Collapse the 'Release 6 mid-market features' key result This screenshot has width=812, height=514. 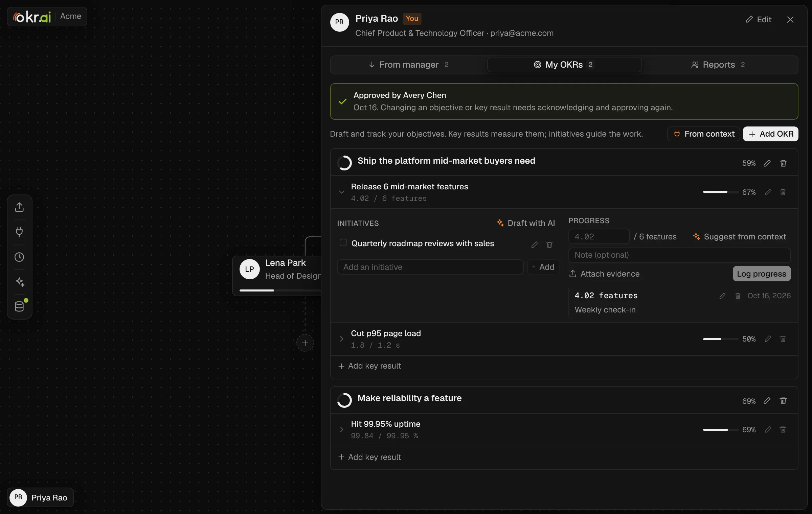pyautogui.click(x=342, y=192)
